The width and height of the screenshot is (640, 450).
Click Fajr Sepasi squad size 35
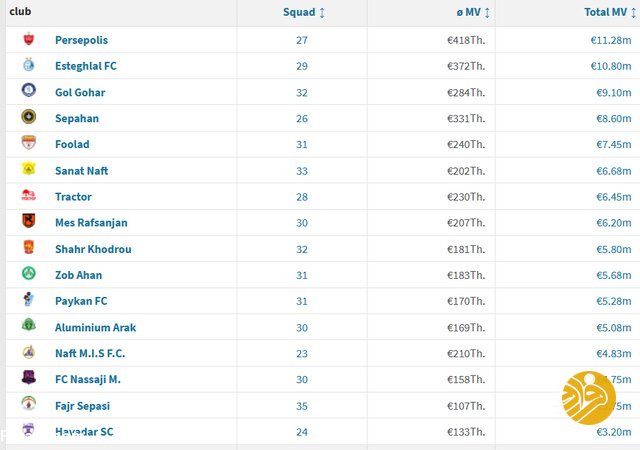point(302,406)
